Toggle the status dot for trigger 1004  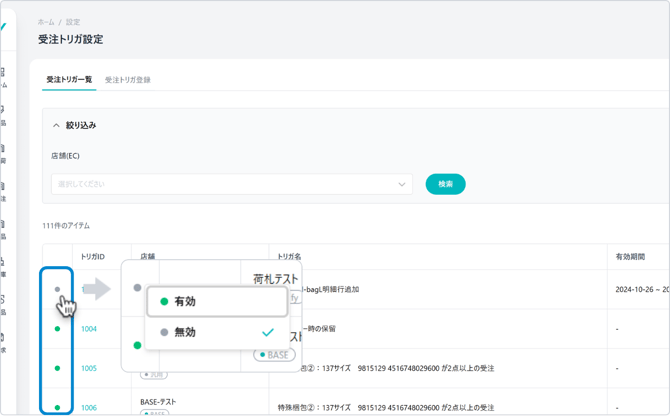[x=57, y=329]
